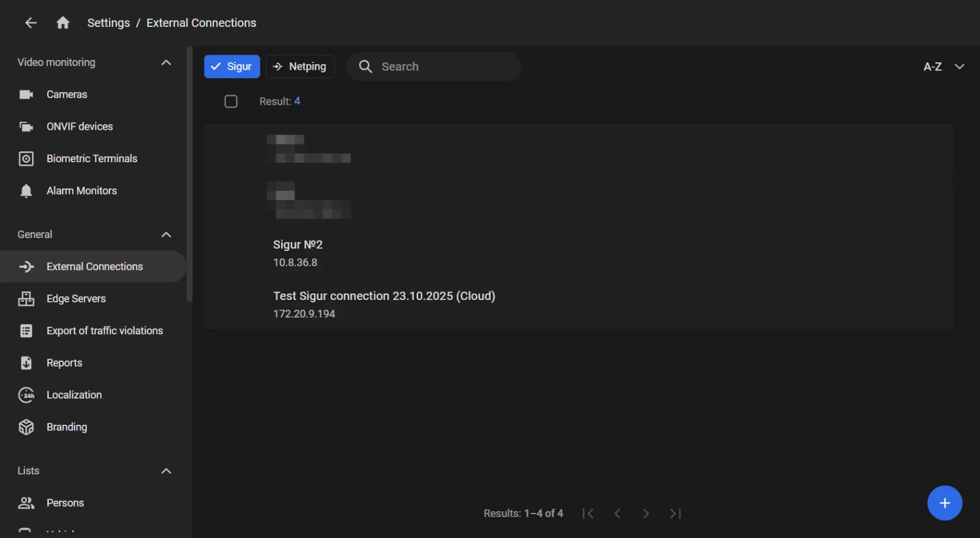Go to previous results page

tap(617, 514)
